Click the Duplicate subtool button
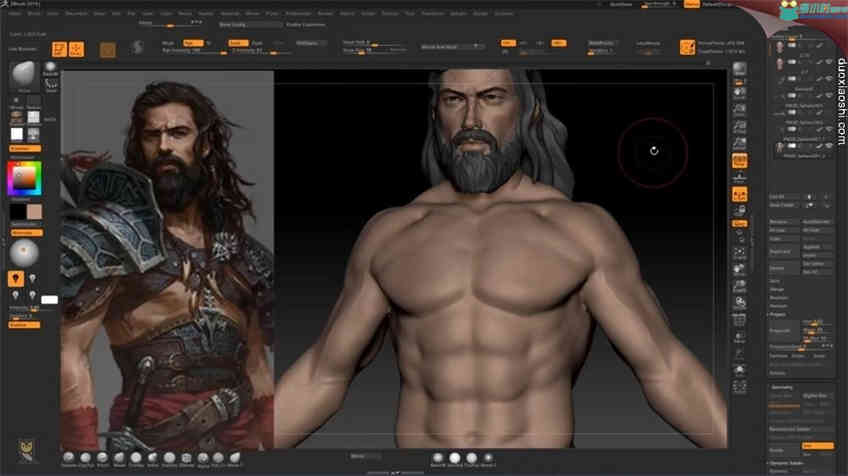 [784, 251]
